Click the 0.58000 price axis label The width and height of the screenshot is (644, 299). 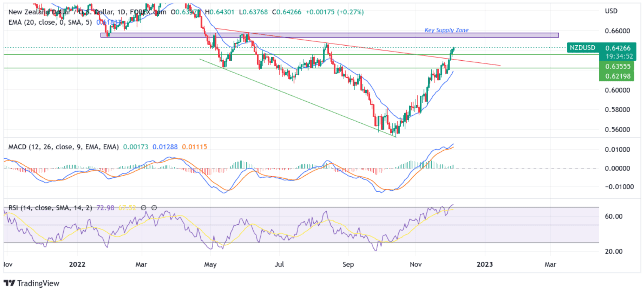pos(618,110)
